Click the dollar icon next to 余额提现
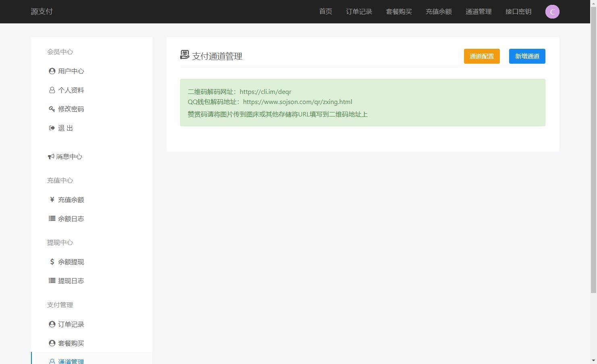The width and height of the screenshot is (597, 364). pyautogui.click(x=52, y=262)
